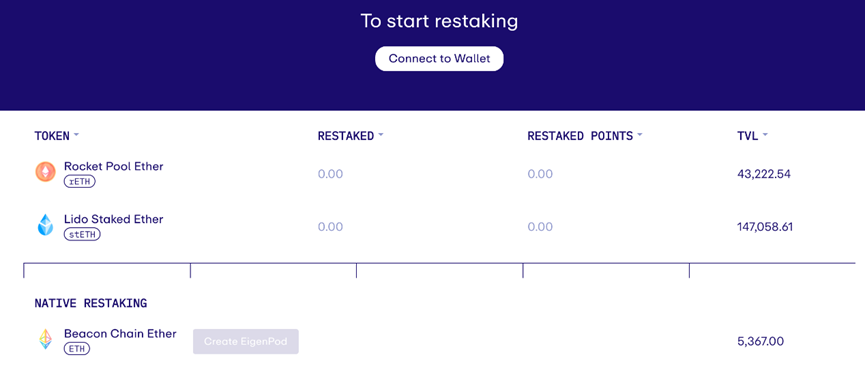The height and width of the screenshot is (372, 865).
Task: Click the Beacon Chain Ether diamond icon
Action: point(45,339)
